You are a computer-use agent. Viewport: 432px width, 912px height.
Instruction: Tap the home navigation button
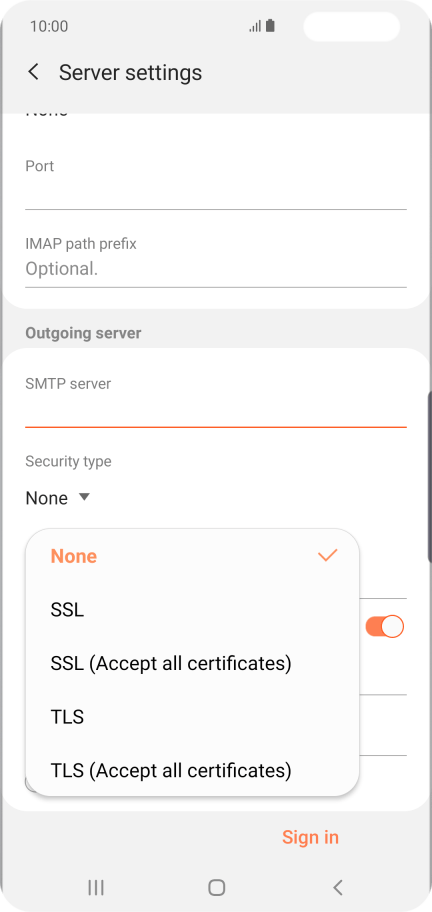coord(216,887)
